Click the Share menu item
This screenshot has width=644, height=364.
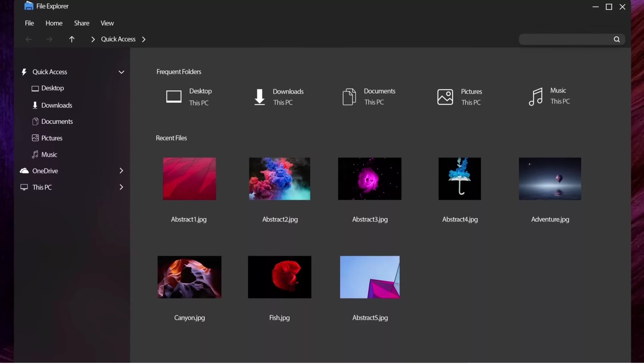point(81,23)
